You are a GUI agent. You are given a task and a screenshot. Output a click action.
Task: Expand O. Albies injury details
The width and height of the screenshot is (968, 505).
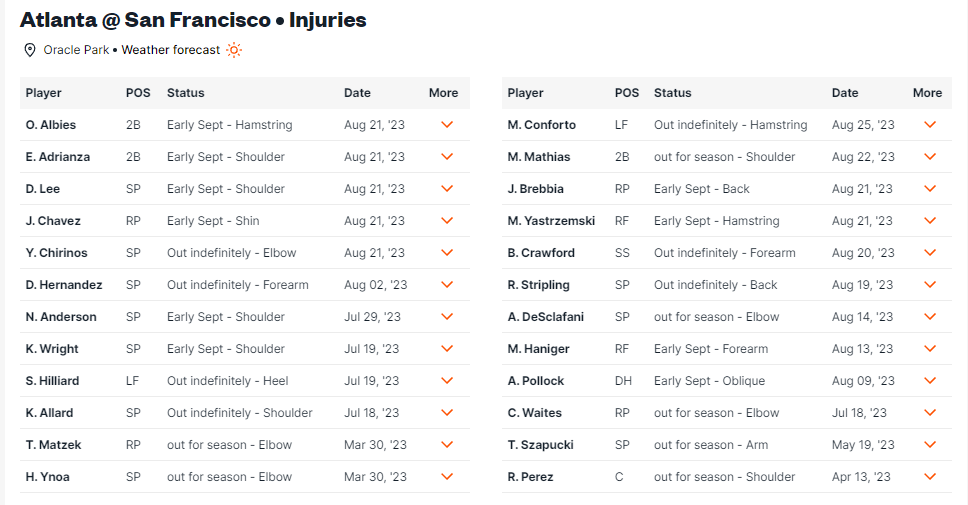(448, 125)
